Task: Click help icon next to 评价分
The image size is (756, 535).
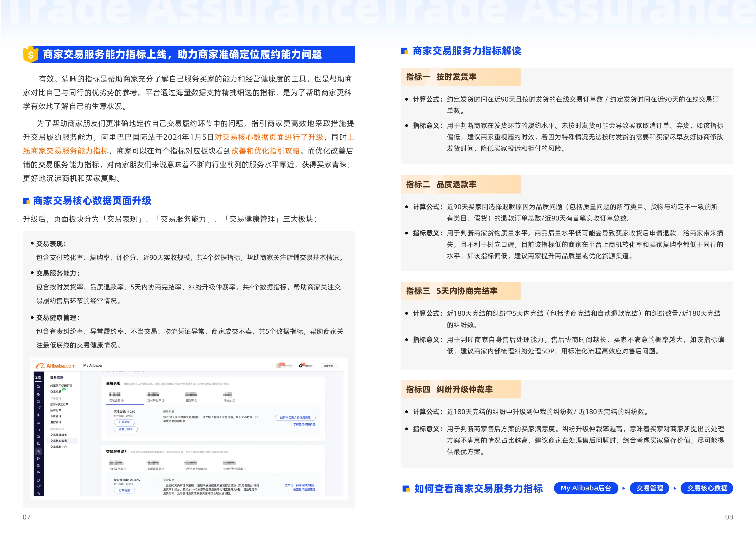Action: tap(234, 401)
